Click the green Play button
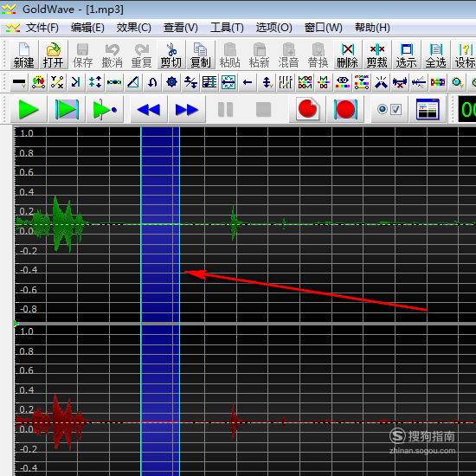 coord(29,109)
